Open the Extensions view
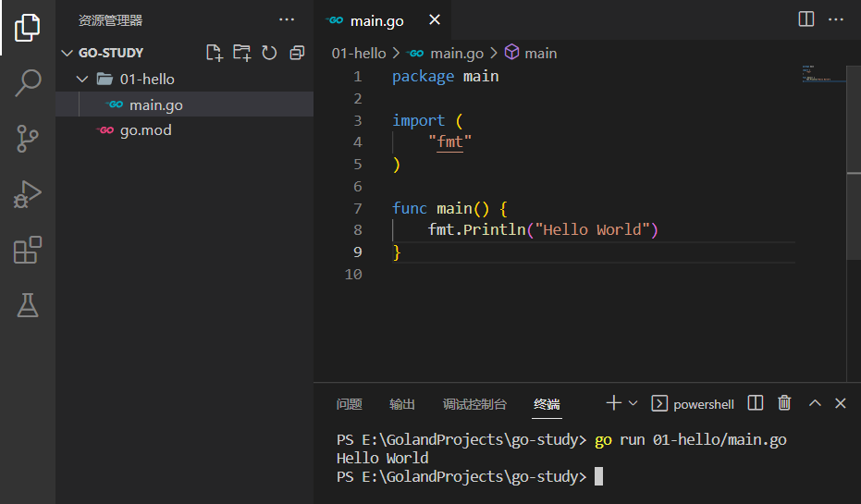The width and height of the screenshot is (861, 504). [28, 250]
